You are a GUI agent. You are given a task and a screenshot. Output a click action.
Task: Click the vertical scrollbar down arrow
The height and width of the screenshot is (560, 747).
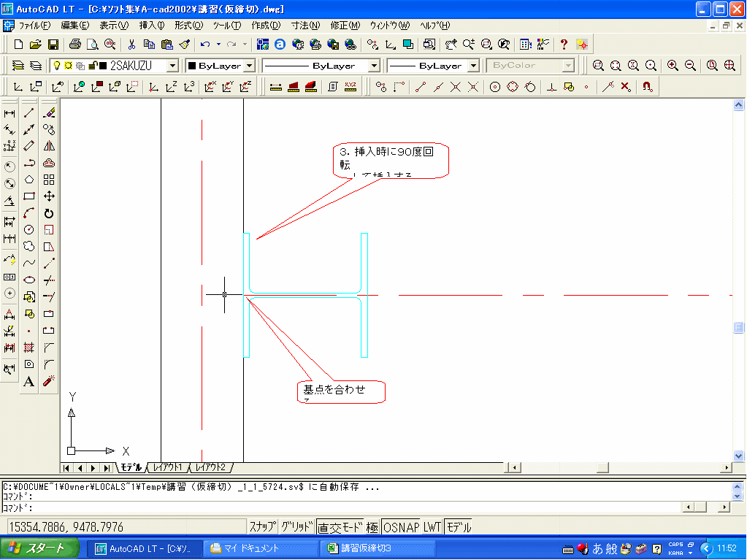(738, 456)
